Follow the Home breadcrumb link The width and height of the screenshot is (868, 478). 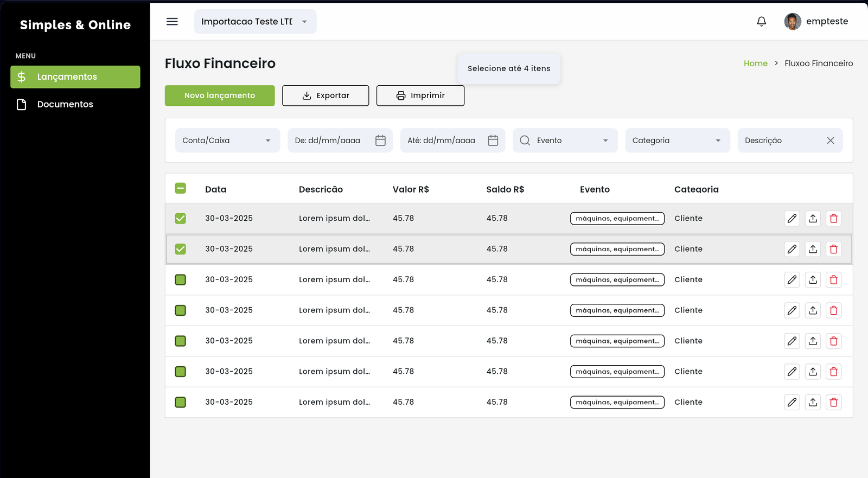(x=756, y=63)
